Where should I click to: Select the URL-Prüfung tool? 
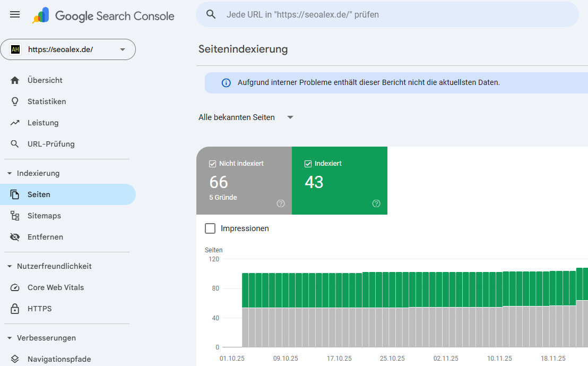click(49, 143)
